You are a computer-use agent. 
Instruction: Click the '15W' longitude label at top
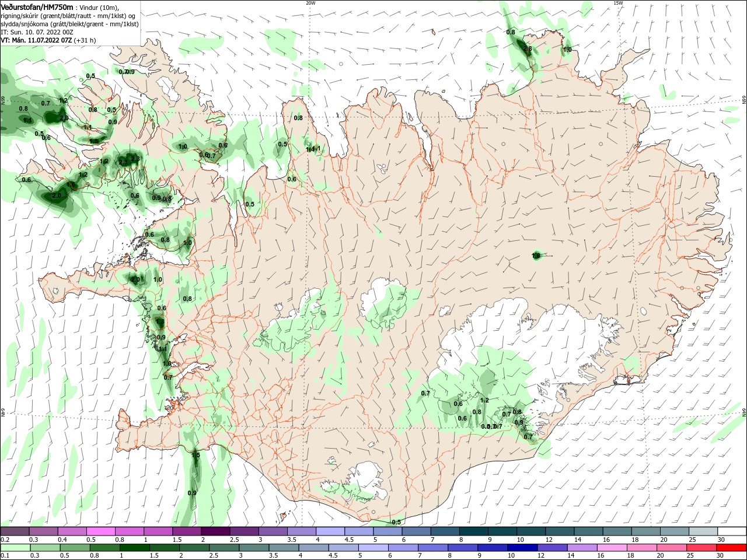[618, 3]
